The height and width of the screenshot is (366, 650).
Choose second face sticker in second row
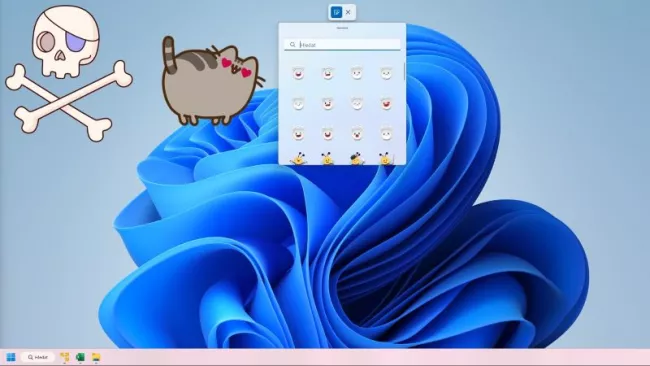[x=327, y=103]
